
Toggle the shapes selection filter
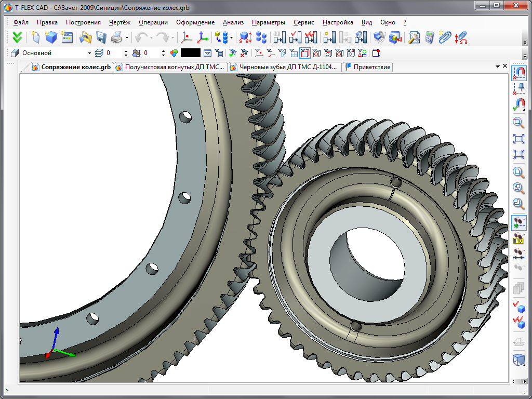coord(362,53)
